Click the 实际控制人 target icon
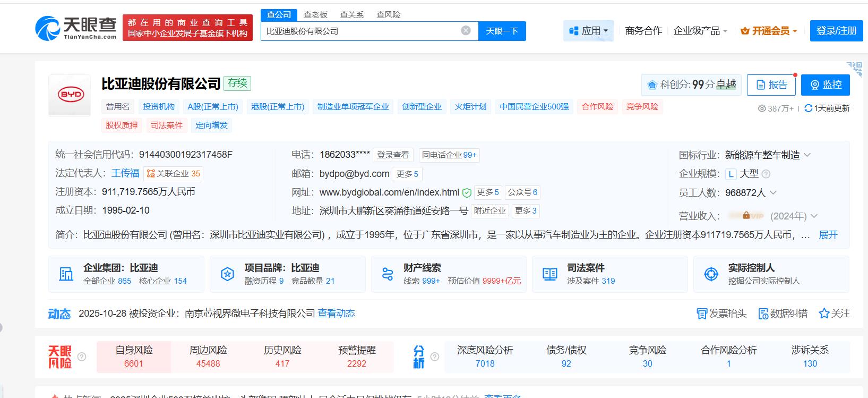Screen dimensions: 868x398 (711, 274)
